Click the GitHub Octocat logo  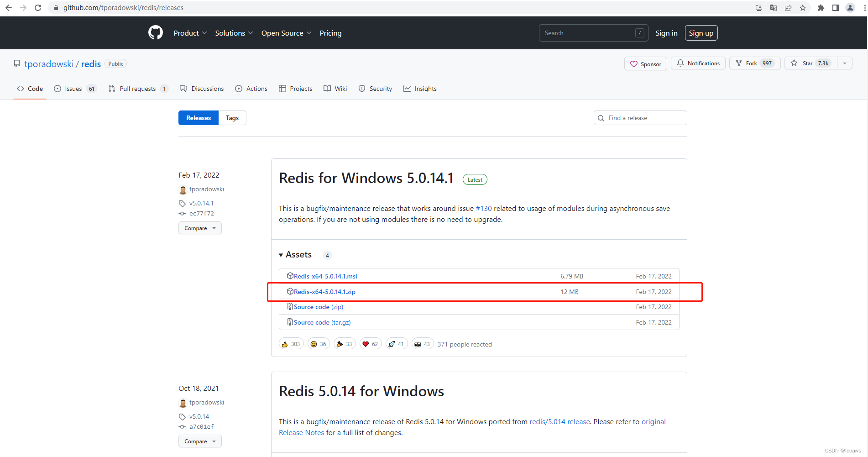tap(156, 33)
